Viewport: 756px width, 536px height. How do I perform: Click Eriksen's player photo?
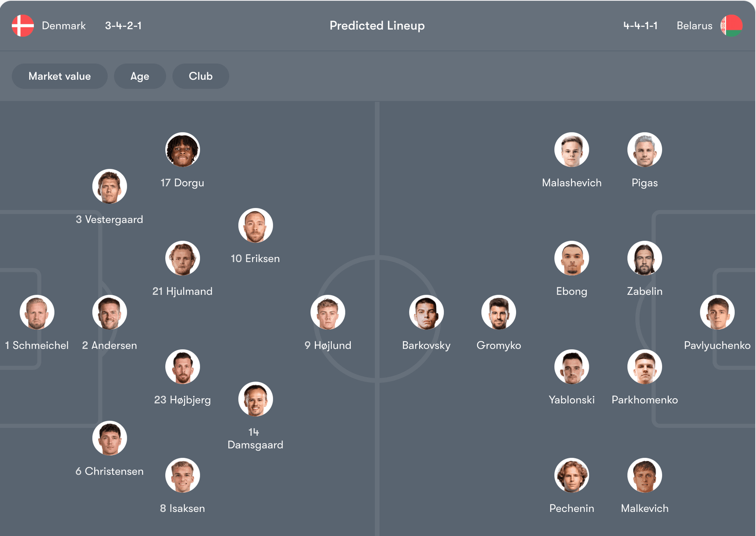(x=255, y=225)
